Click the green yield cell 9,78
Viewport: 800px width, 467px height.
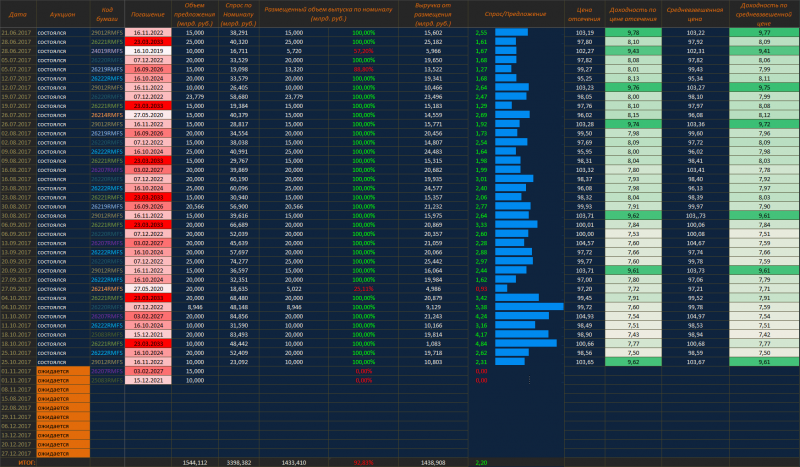(633, 33)
